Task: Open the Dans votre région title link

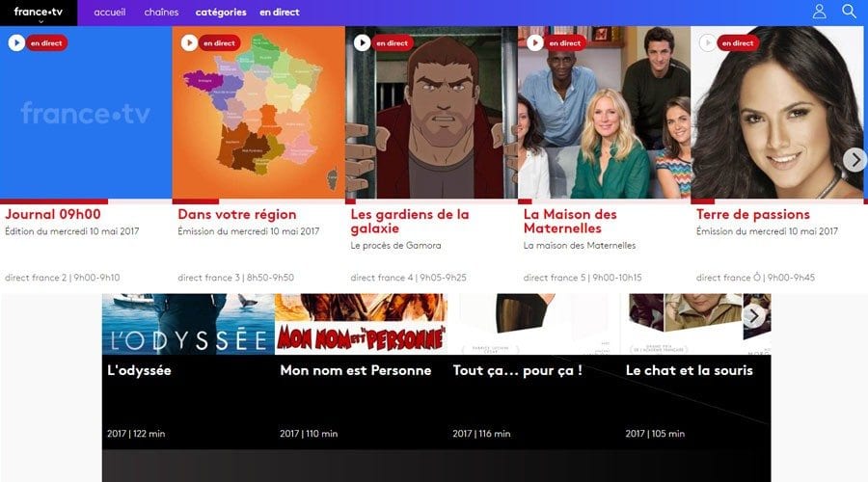Action: click(x=237, y=214)
